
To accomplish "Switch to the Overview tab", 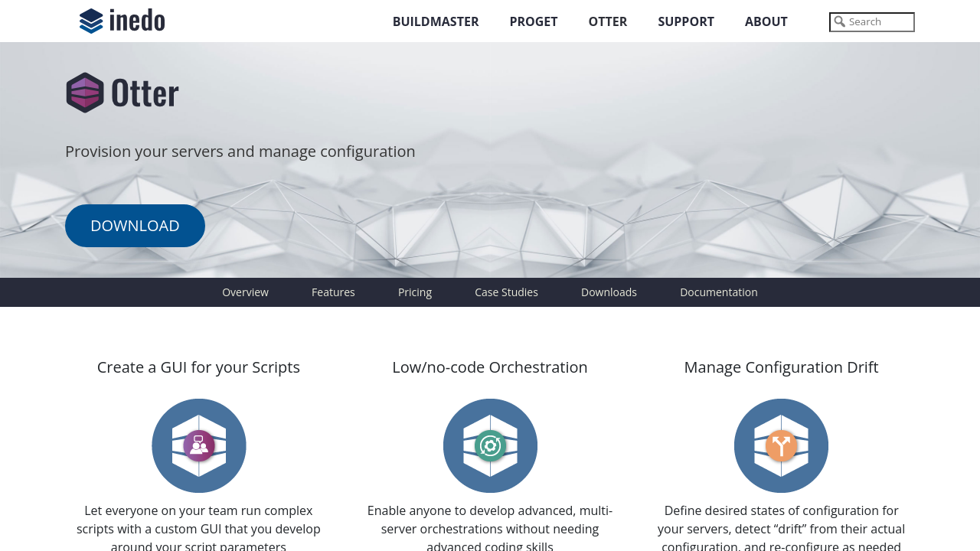I will click(245, 292).
